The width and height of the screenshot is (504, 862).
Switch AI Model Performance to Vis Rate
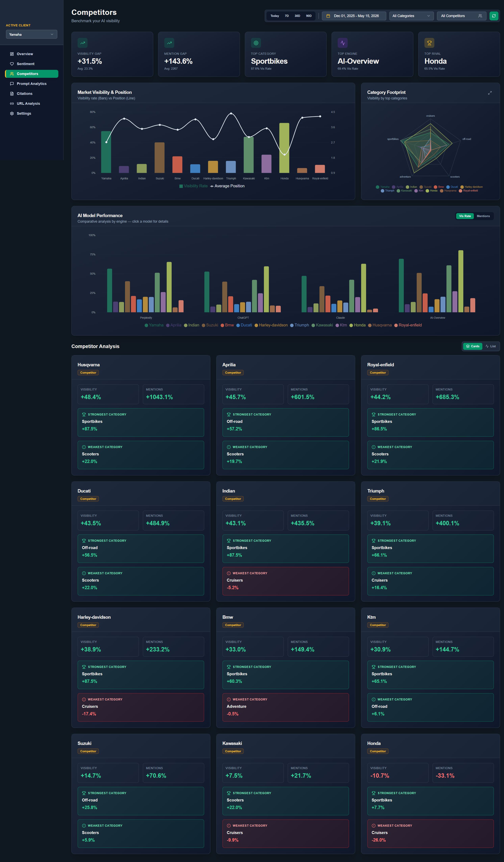click(465, 216)
